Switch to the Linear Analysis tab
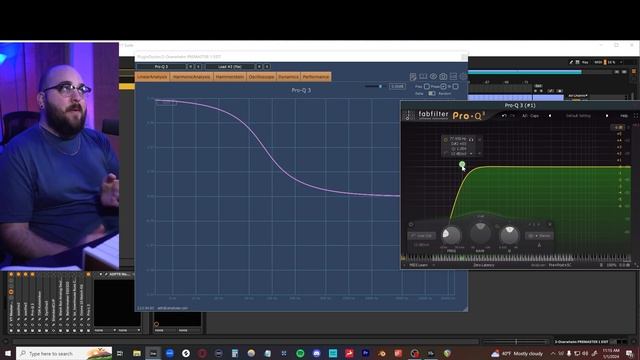This screenshot has width=640, height=360. [x=152, y=77]
